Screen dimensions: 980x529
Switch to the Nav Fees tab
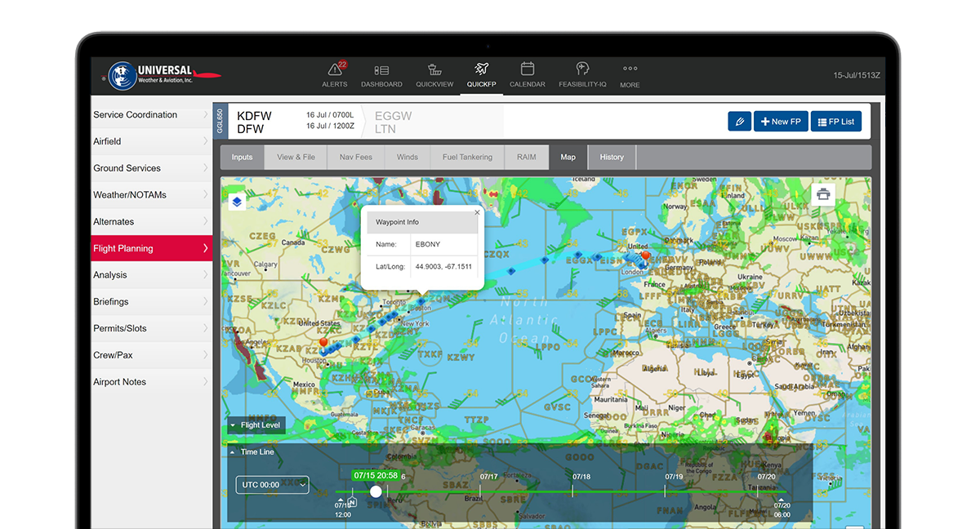point(356,158)
